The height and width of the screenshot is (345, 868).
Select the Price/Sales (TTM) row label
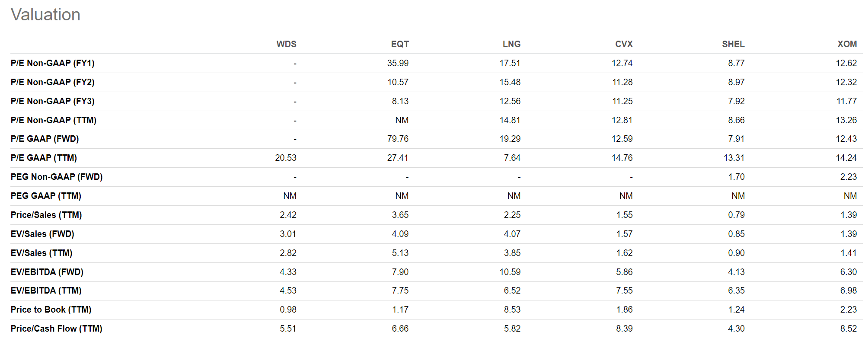point(46,215)
